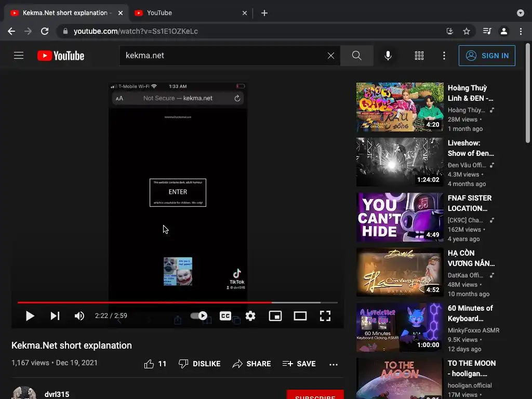Toggle the autoplay switch

click(x=199, y=316)
